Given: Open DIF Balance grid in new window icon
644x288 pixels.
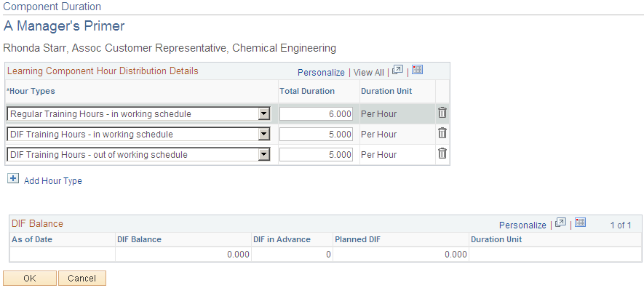Looking at the screenshot, I should tap(560, 223).
